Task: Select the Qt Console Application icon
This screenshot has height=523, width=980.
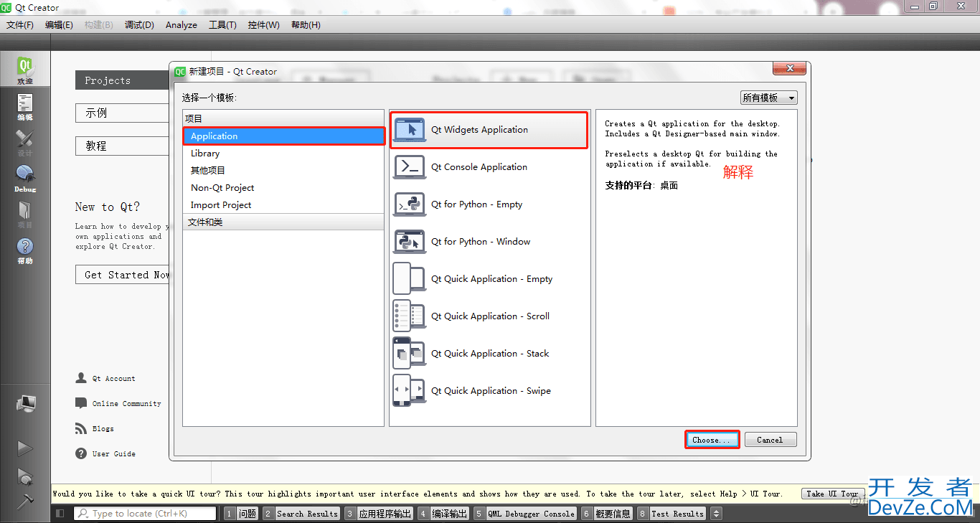Action: pyautogui.click(x=410, y=167)
